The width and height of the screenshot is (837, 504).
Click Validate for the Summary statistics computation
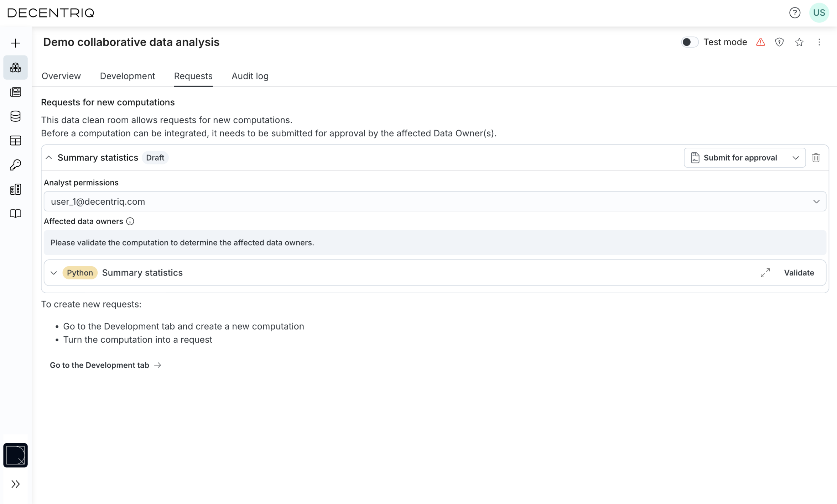(x=799, y=272)
